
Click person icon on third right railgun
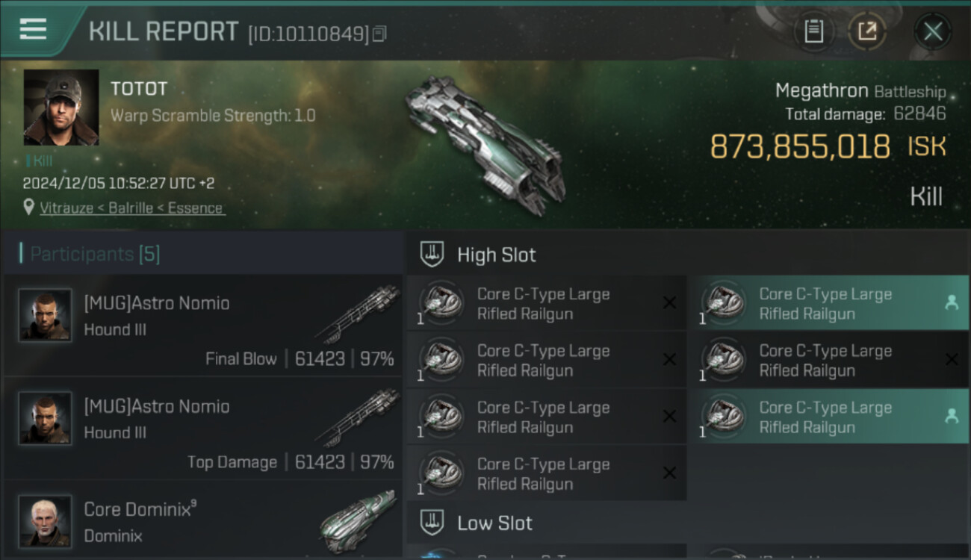click(952, 417)
